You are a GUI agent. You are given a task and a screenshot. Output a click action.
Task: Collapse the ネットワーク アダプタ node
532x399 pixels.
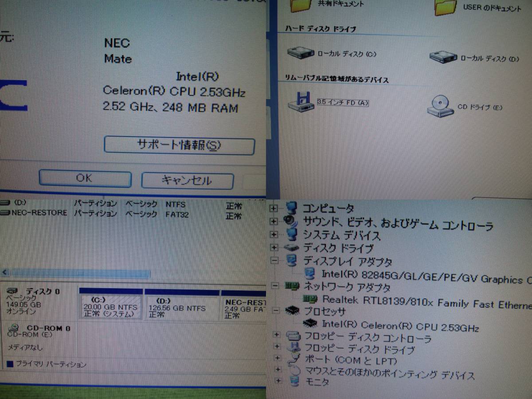point(275,286)
